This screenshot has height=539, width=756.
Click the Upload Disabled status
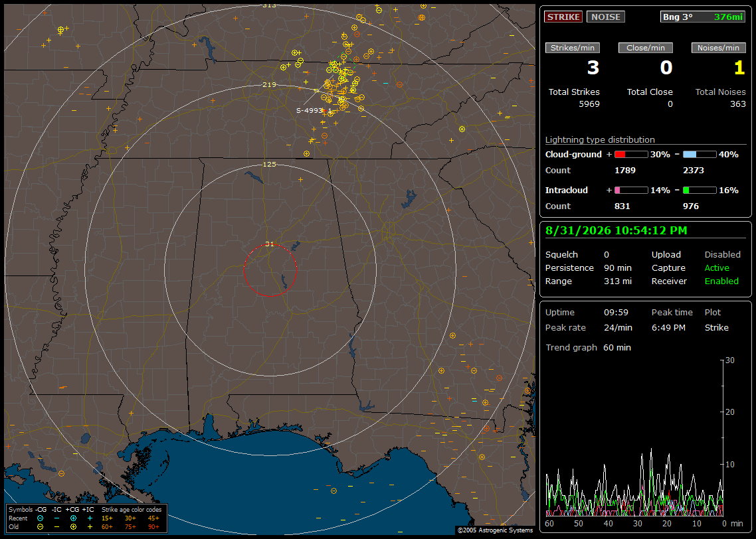[x=722, y=255]
